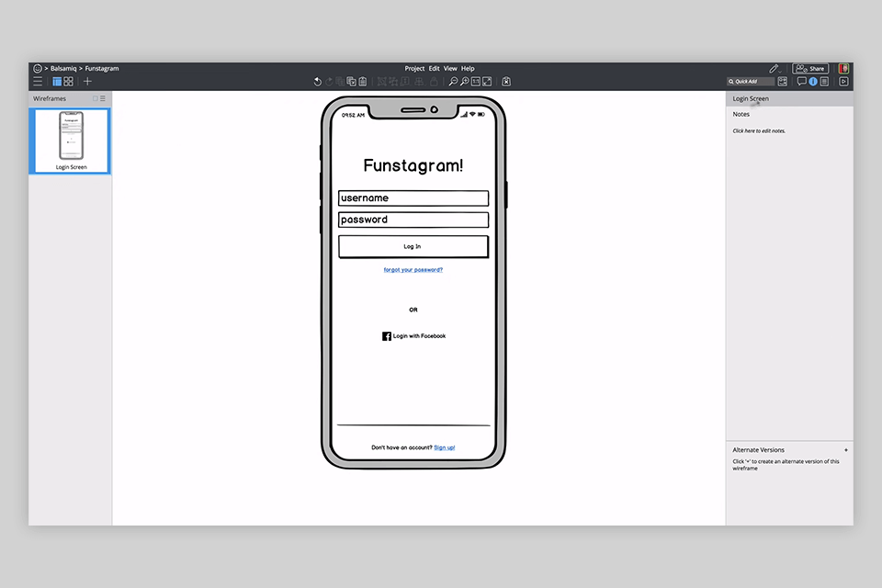Click the Duplicate icon in toolbar

[x=352, y=82]
